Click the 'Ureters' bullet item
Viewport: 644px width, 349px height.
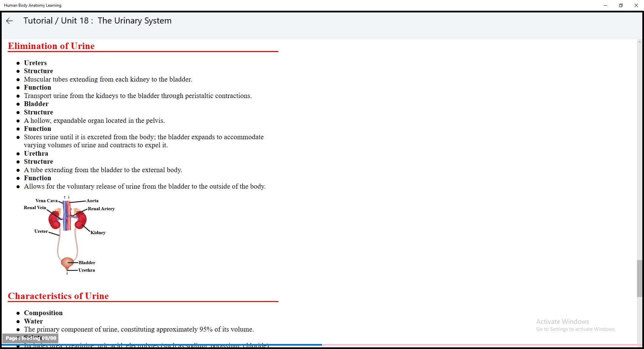tap(35, 63)
